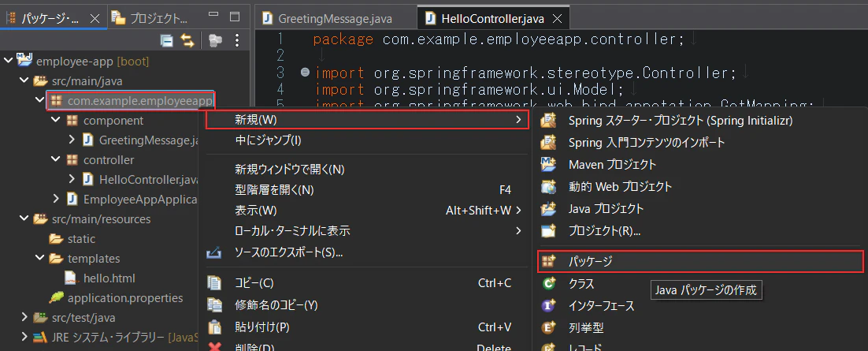This screenshot has height=351, width=868.
Task: Click line 1 package declaration in editor
Action: [x=499, y=39]
